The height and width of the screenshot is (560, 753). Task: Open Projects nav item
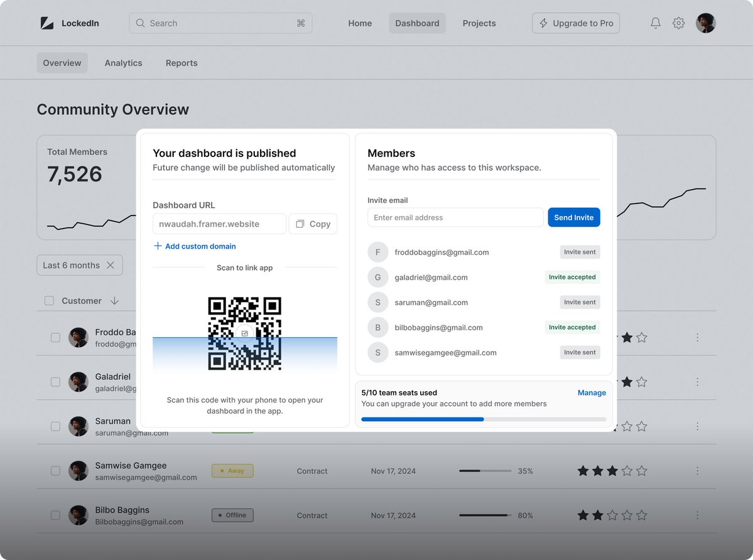[x=479, y=23]
